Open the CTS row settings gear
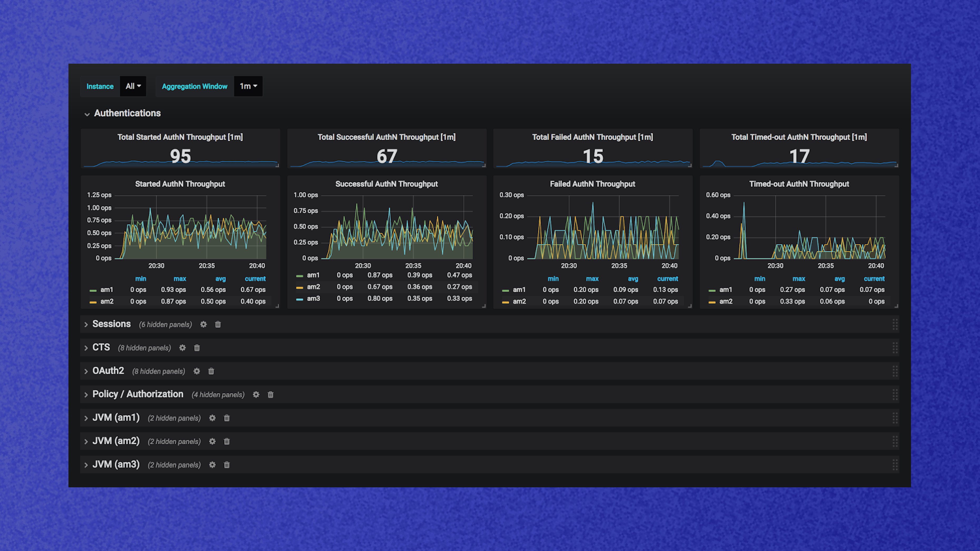980x551 pixels. (x=183, y=348)
